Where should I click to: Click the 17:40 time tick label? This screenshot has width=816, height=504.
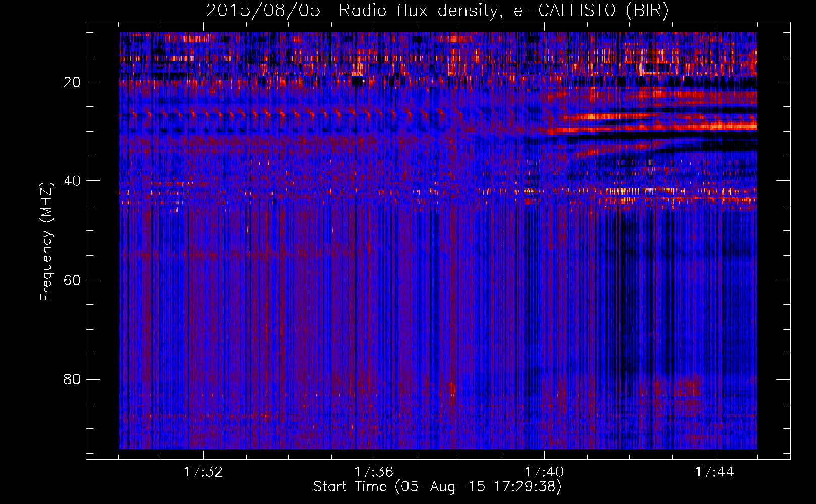544,472
